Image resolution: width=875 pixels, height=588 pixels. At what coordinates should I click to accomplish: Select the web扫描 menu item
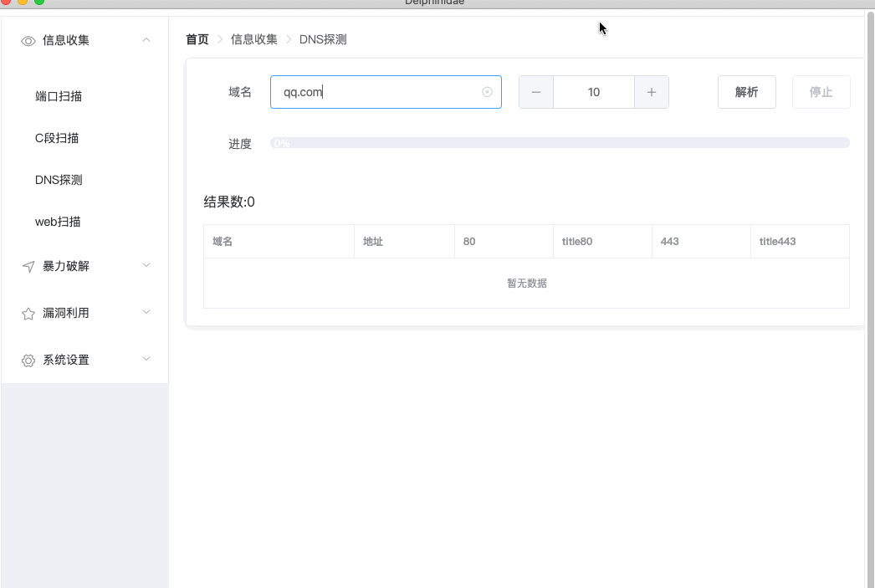pyautogui.click(x=58, y=222)
